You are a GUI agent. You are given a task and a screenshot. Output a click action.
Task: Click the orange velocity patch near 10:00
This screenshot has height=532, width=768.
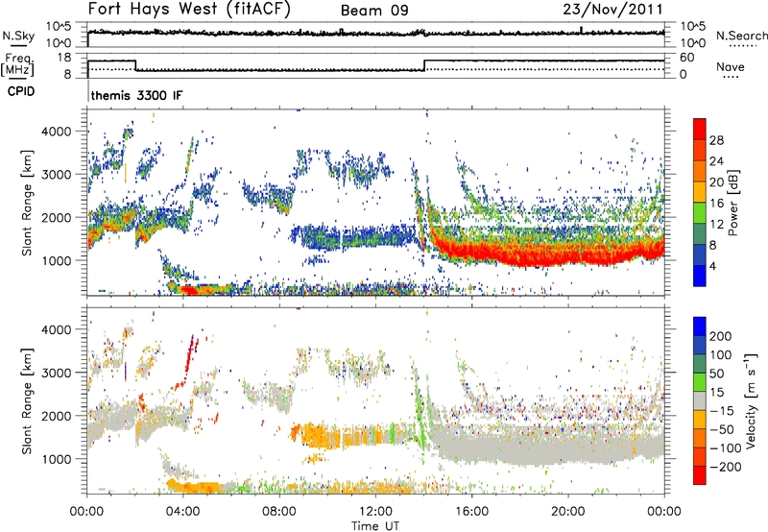[321, 436]
